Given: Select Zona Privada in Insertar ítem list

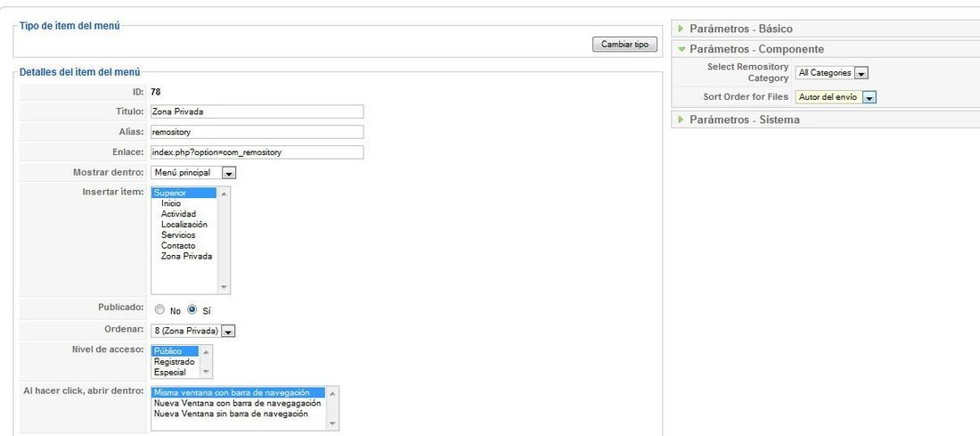Looking at the screenshot, I should click(184, 257).
